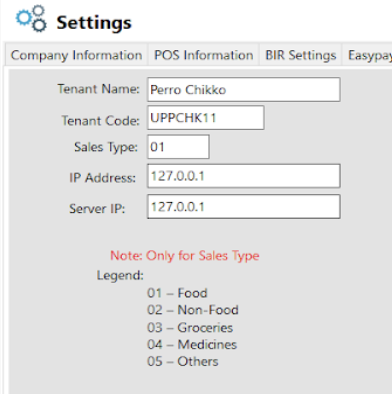Click the Settings title heading
Image resolution: width=392 pixels, height=394 pixels.
(94, 23)
